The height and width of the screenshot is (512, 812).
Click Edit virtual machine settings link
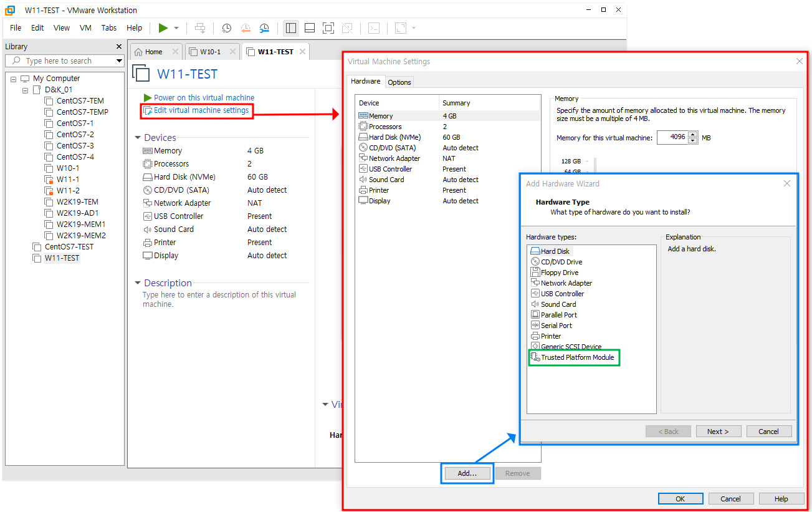pos(201,110)
